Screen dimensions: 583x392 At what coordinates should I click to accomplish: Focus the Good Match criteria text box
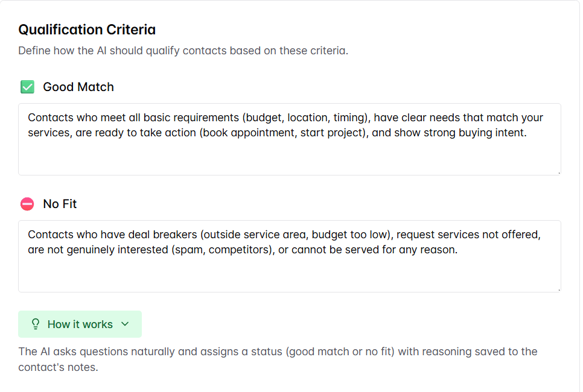click(289, 154)
